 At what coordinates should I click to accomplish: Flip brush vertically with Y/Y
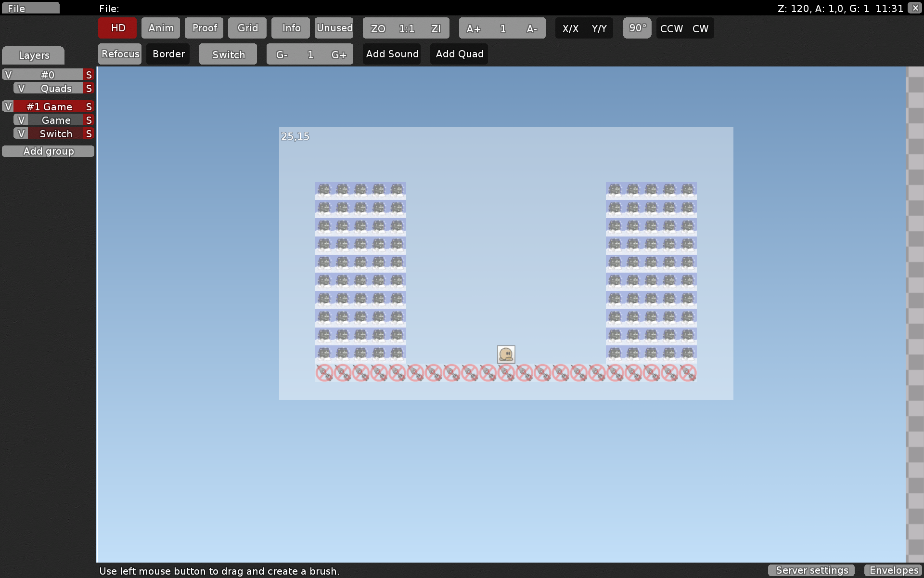point(599,28)
